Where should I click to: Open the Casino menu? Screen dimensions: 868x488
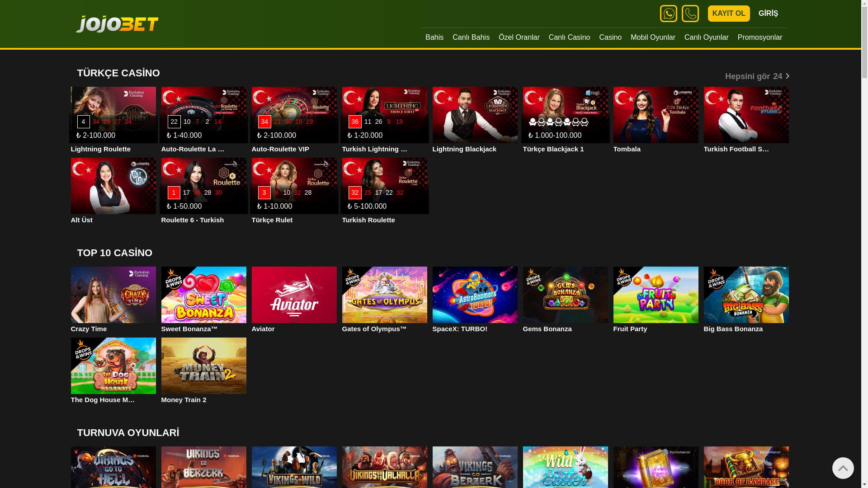click(610, 38)
